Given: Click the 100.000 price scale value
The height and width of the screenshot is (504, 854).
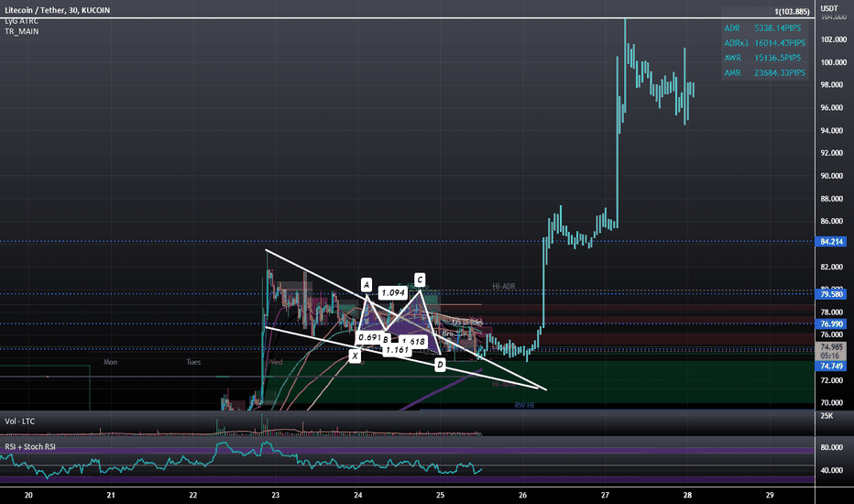Looking at the screenshot, I should point(833,62).
